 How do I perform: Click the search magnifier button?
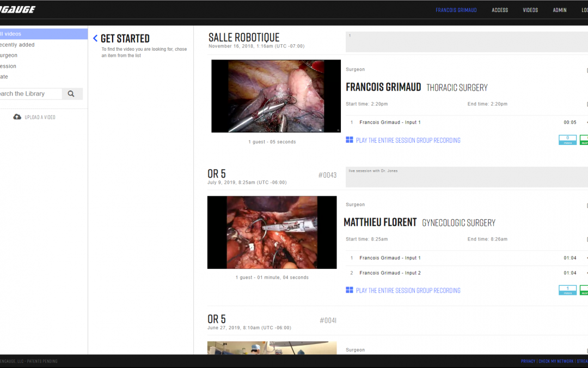tap(71, 94)
